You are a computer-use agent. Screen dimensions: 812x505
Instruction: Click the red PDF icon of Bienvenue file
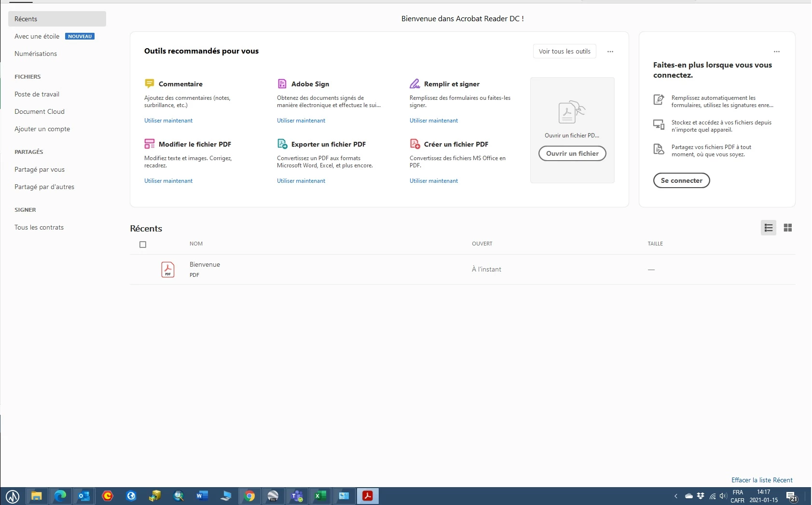click(168, 269)
